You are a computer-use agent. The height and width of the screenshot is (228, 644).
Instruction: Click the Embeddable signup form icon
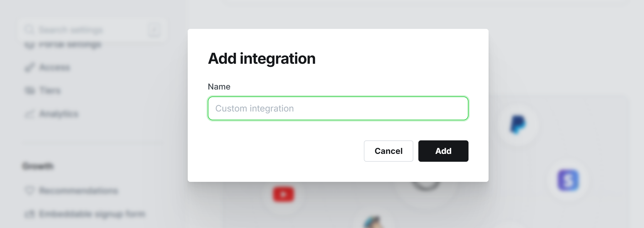[x=29, y=214]
